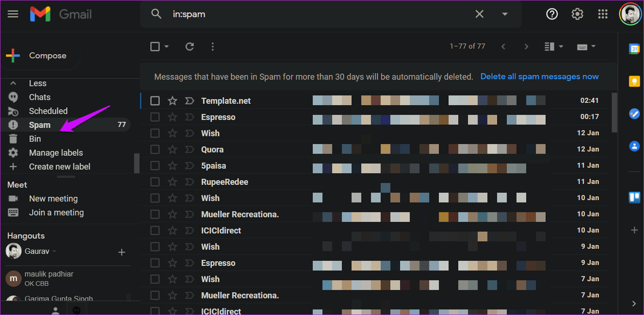
Task: Collapse the label list with Less
Action: pos(38,83)
